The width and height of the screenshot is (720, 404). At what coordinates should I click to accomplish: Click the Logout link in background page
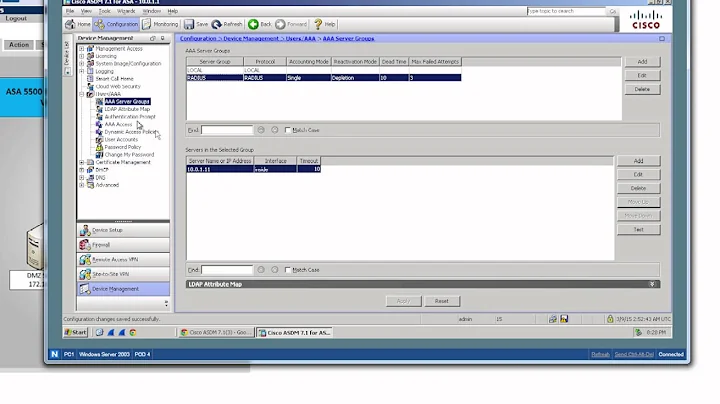pyautogui.click(x=16, y=18)
